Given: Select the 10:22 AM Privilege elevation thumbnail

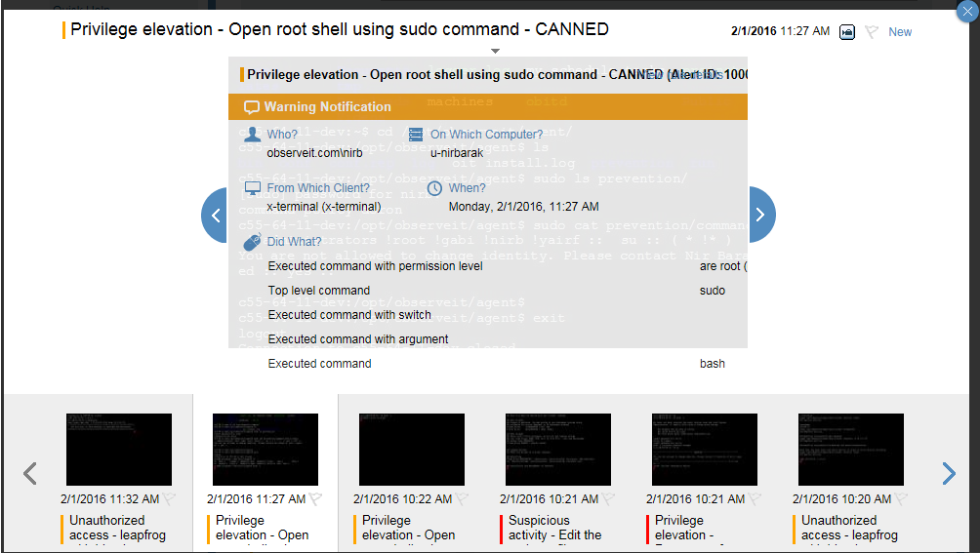Looking at the screenshot, I should [412, 450].
